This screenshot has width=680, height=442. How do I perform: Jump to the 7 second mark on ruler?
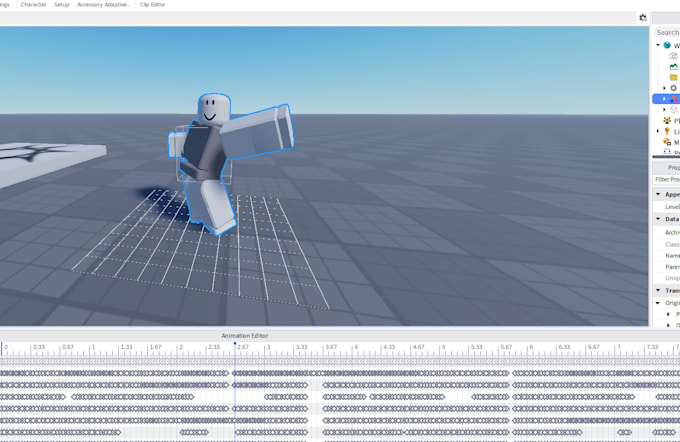(618, 347)
